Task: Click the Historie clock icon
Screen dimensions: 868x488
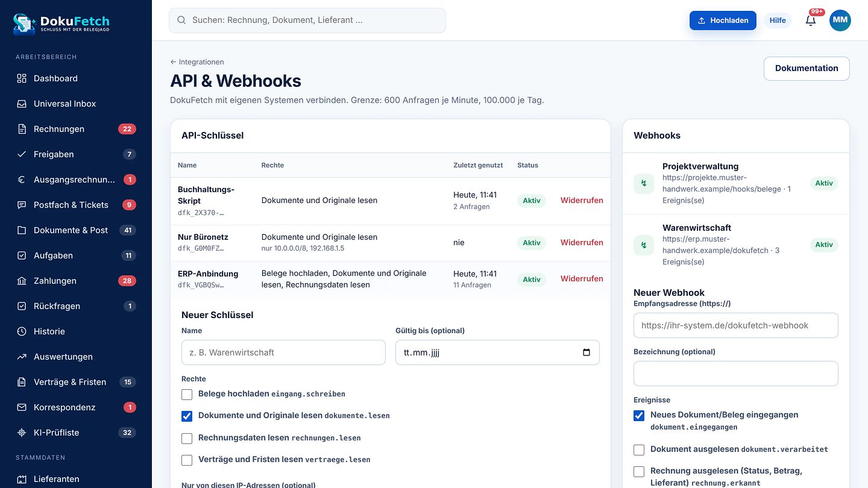Action: (x=22, y=331)
